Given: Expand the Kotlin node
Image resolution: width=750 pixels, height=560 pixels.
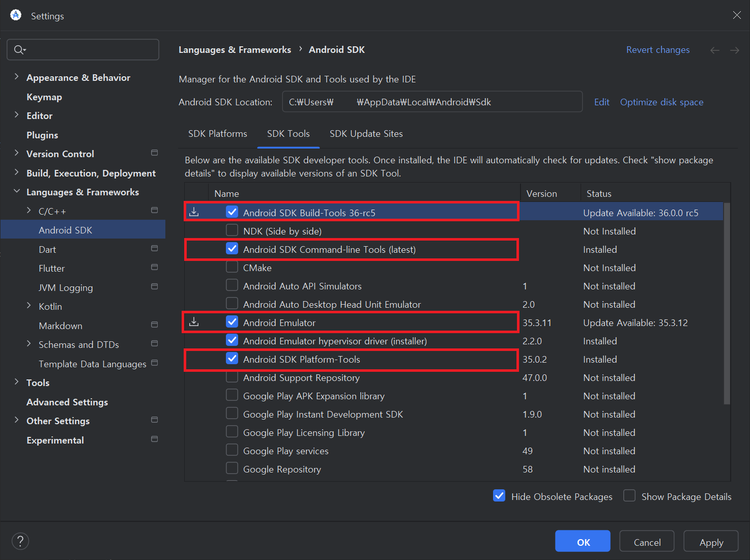Looking at the screenshot, I should pyautogui.click(x=29, y=306).
